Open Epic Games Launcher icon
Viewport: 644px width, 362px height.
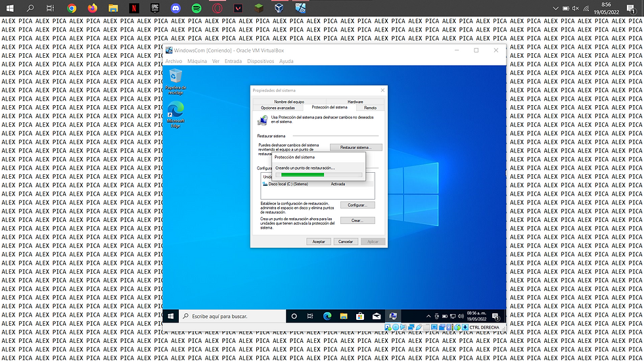155,8
